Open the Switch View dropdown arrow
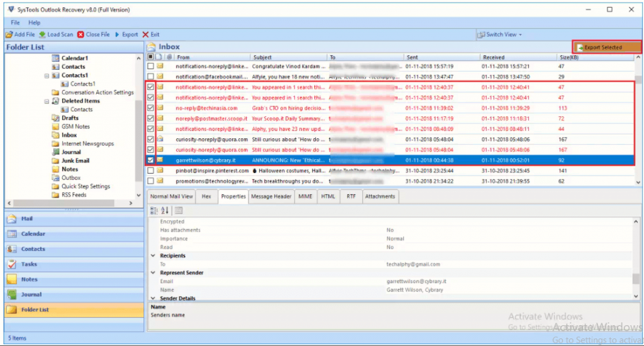The width and height of the screenshot is (644, 346). 520,35
